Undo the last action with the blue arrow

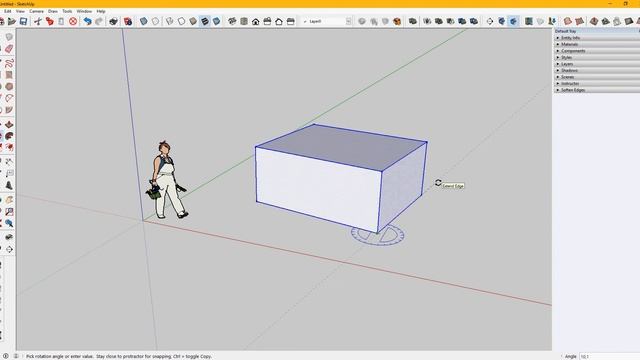point(87,21)
